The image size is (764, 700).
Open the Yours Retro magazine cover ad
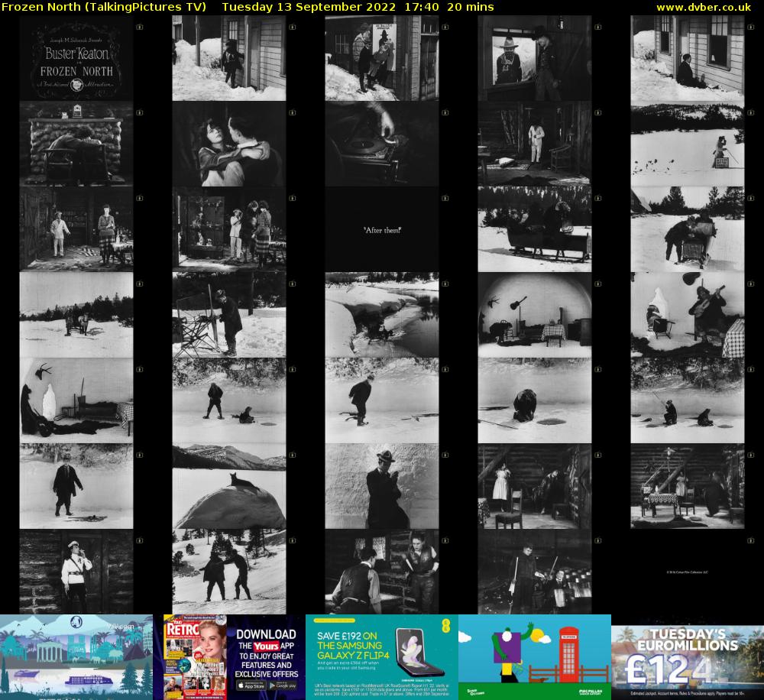[x=194, y=657]
